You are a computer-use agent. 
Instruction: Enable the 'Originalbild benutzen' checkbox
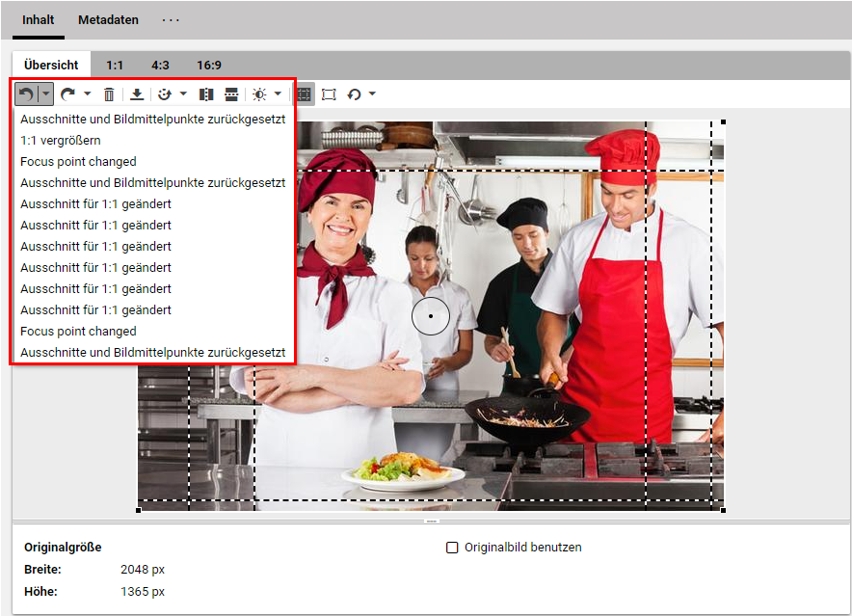tap(452, 548)
